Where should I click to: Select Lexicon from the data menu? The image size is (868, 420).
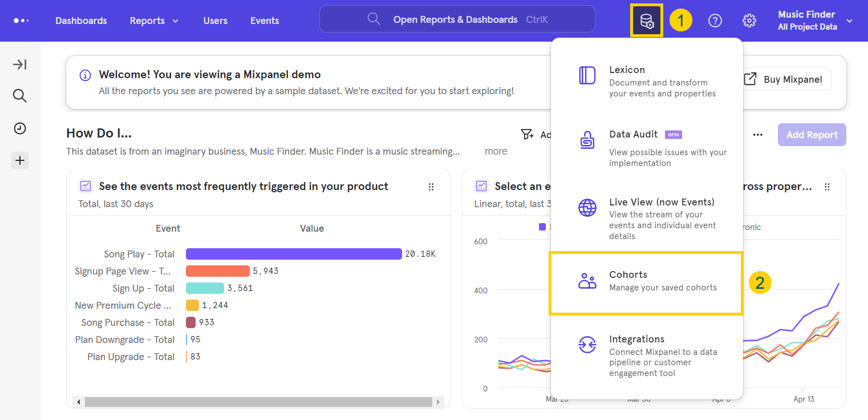coord(646,81)
